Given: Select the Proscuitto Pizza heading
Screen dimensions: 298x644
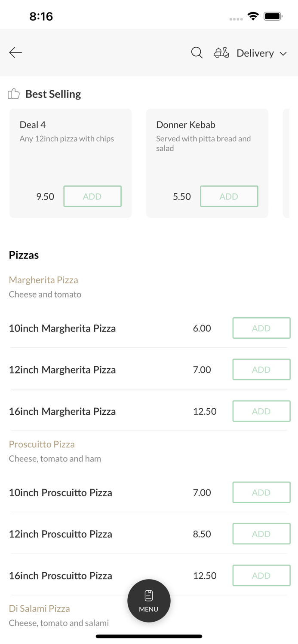Looking at the screenshot, I should pyautogui.click(x=42, y=444).
